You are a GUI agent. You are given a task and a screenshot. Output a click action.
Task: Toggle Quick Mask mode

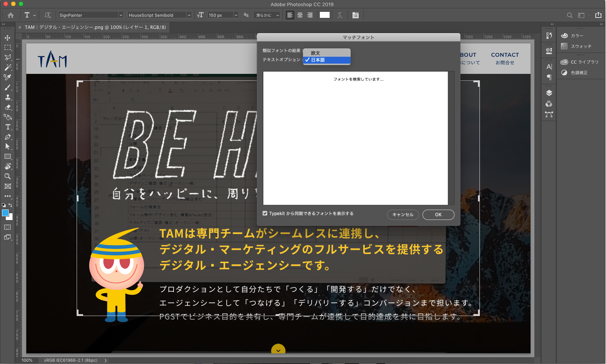pyautogui.click(x=8, y=227)
